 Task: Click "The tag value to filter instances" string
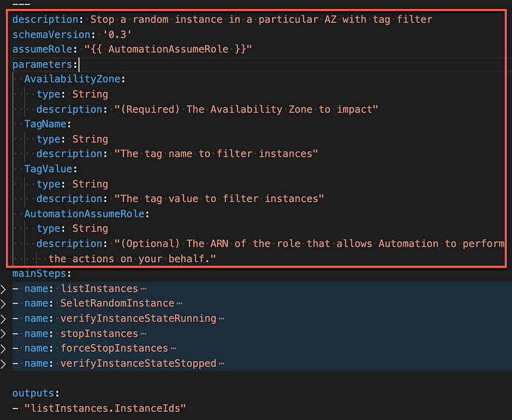[219, 199]
